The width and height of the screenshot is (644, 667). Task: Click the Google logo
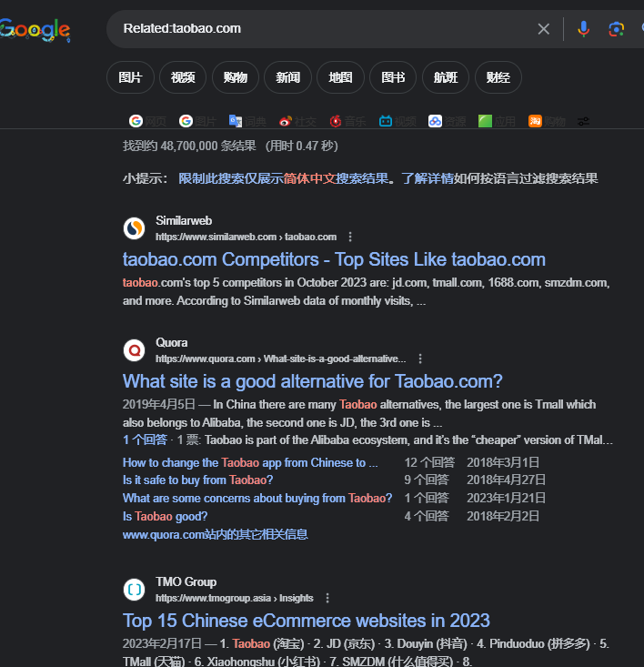(x=35, y=30)
